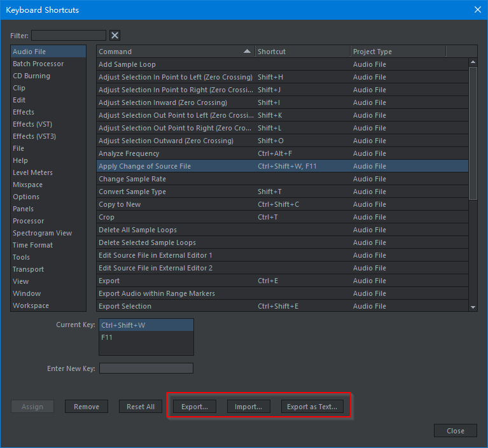Click into the Enter New Key field
This screenshot has width=488, height=448.
146,368
